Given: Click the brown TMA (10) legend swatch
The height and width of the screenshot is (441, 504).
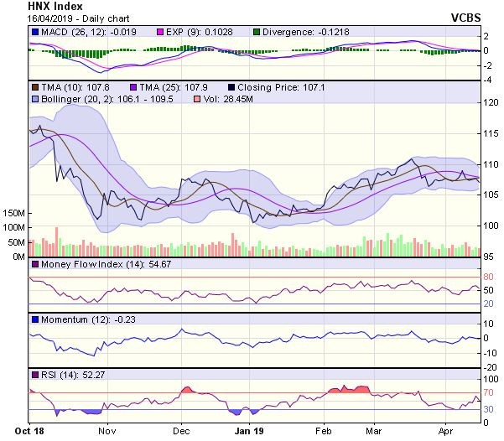Looking at the screenshot, I should [35, 87].
